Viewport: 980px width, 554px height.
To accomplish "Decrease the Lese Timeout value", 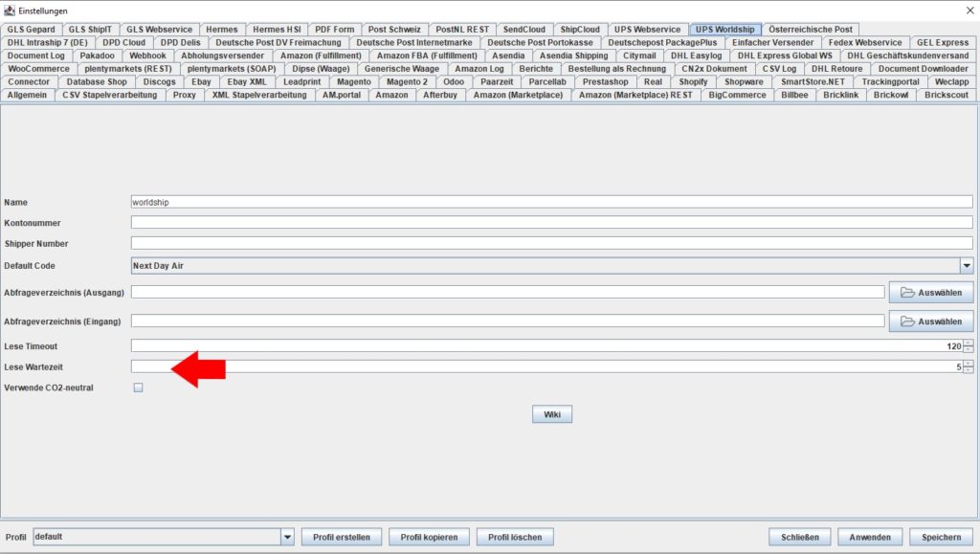I will tap(969, 349).
